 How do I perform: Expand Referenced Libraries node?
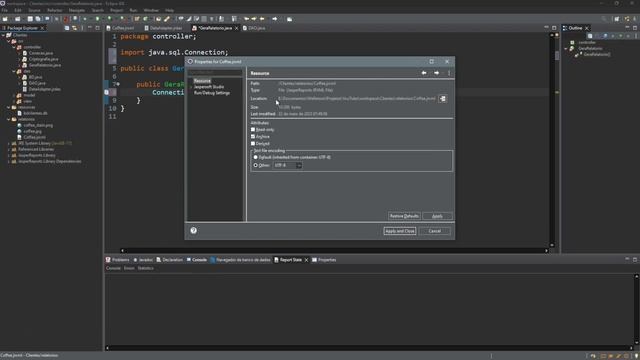(9, 149)
